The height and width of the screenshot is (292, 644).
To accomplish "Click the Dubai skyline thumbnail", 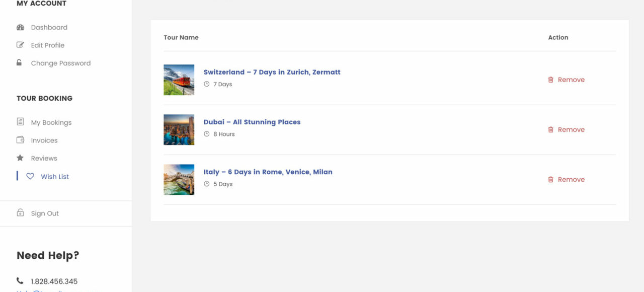I will click(179, 129).
